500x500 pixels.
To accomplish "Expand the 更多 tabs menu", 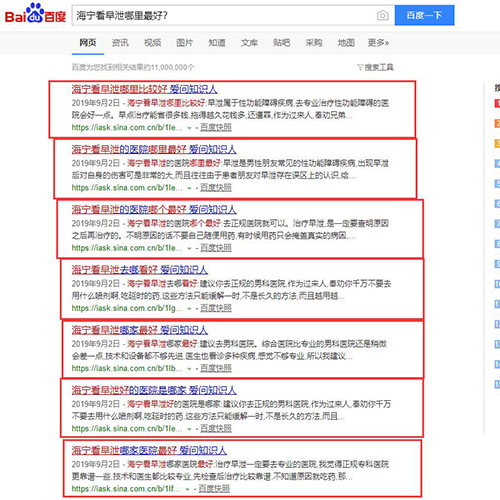I will [x=378, y=43].
